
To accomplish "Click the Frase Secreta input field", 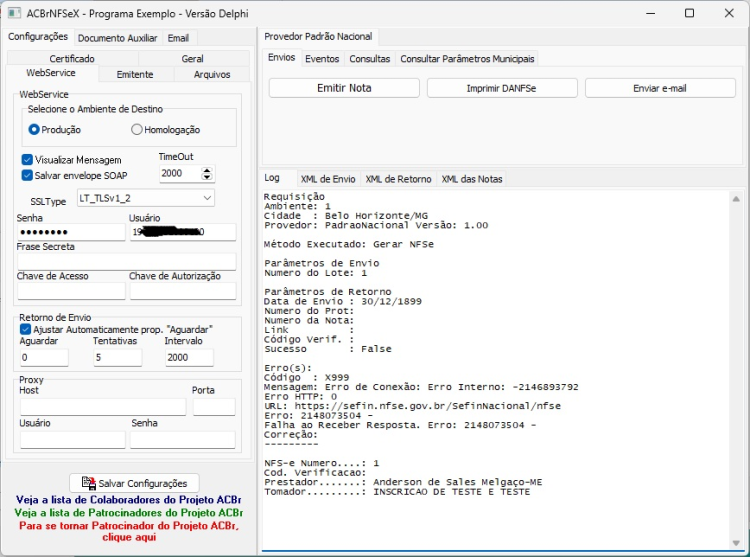I will point(127,262).
